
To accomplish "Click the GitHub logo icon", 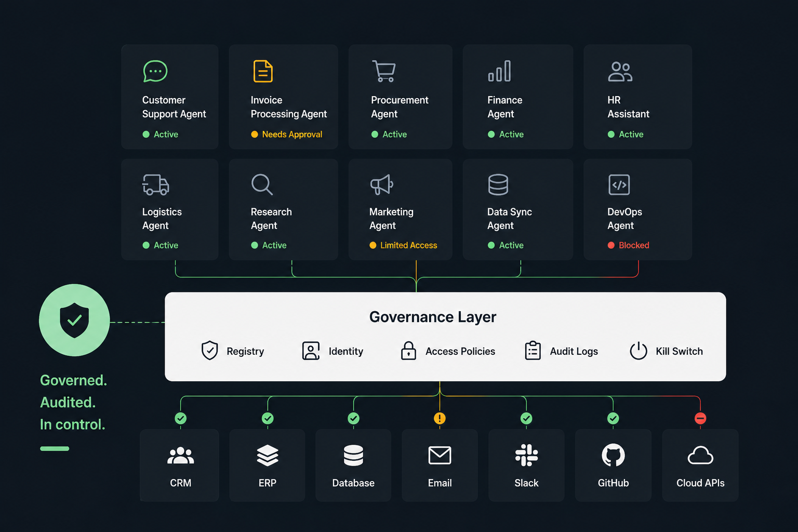I will (x=613, y=455).
